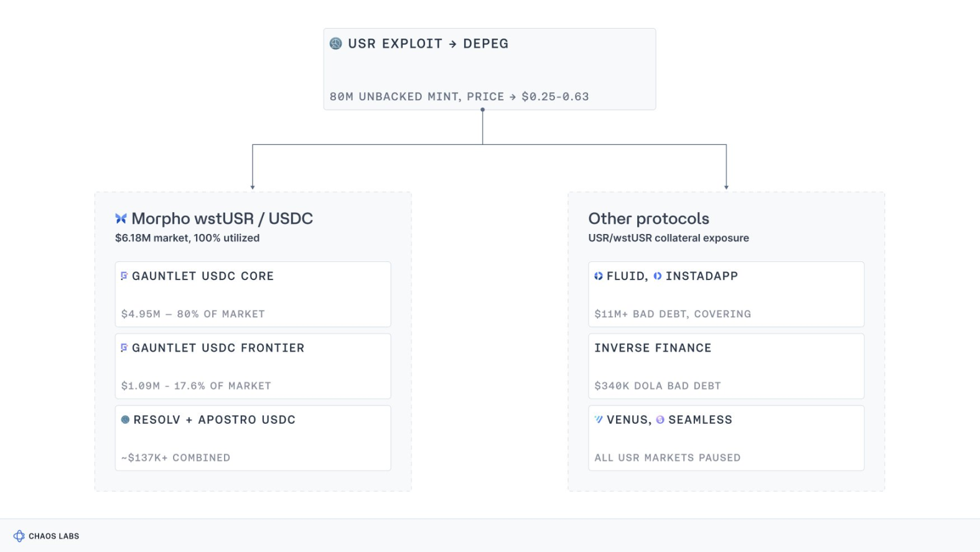Click the Gauntlet icon next to USDC CORE

click(124, 276)
